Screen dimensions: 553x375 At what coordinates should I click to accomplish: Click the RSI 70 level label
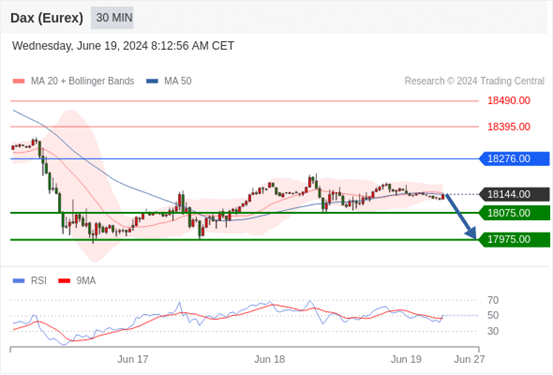click(x=493, y=301)
